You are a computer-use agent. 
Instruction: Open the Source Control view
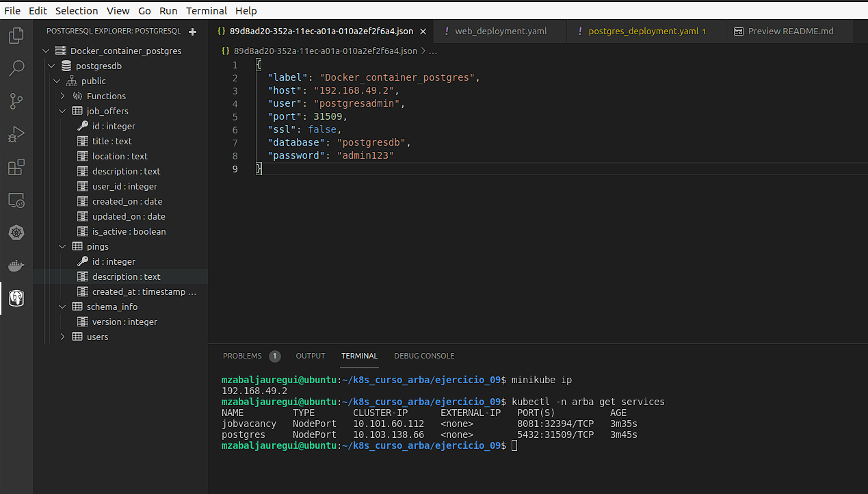click(16, 101)
